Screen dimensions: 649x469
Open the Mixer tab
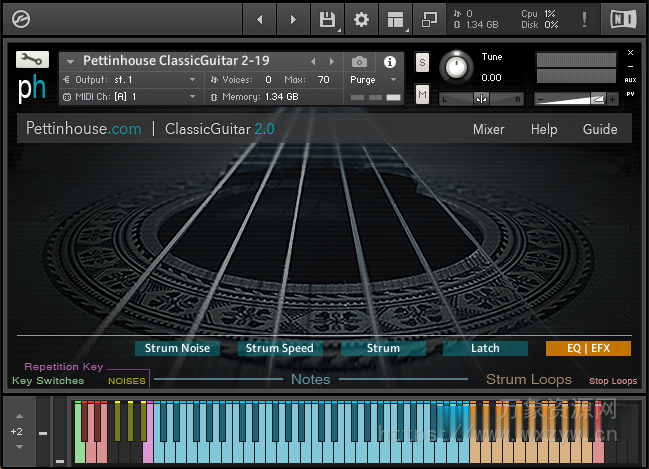pos(488,129)
